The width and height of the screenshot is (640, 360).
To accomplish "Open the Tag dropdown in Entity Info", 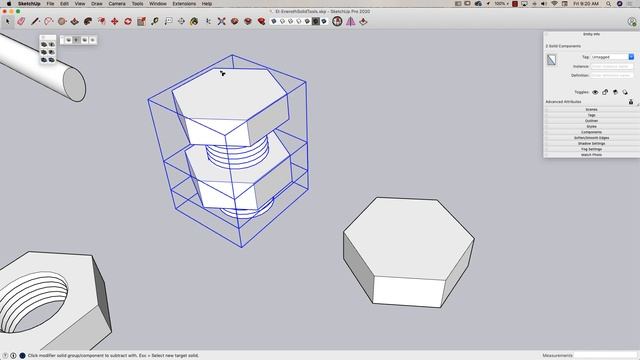I will tap(612, 57).
